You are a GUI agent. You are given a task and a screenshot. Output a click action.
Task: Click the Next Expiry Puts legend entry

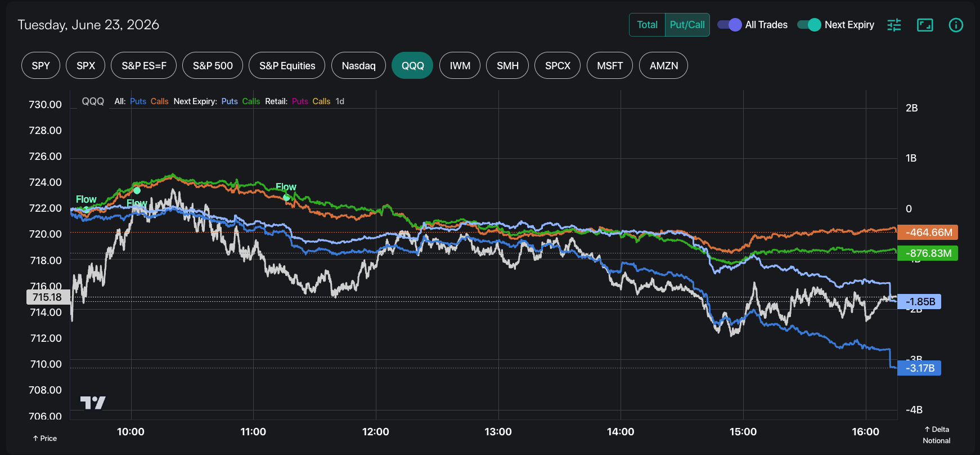[230, 101]
